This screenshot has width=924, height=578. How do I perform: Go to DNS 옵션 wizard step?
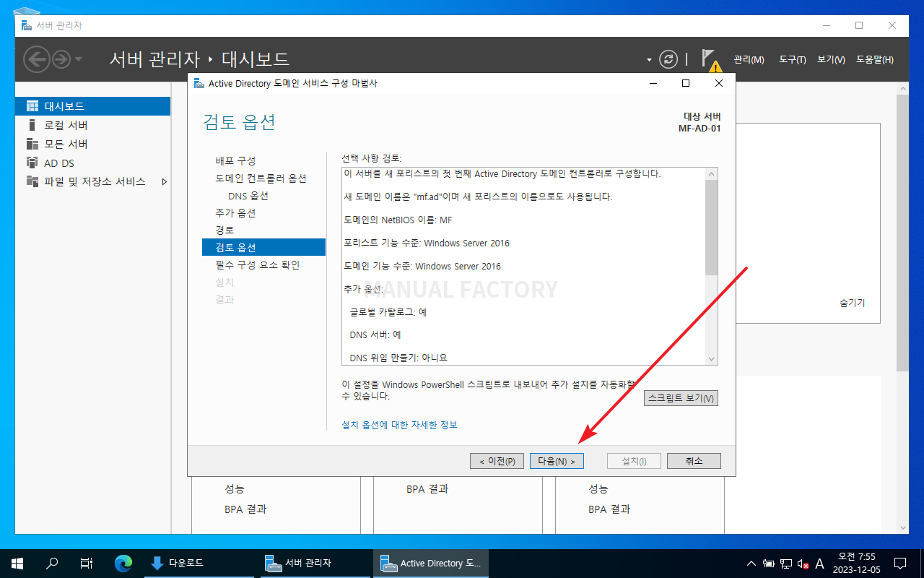click(x=248, y=196)
